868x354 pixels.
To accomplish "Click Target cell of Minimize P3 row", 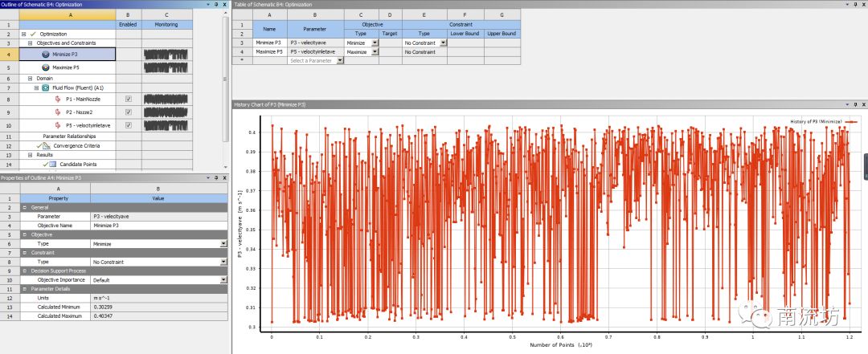I will (391, 43).
